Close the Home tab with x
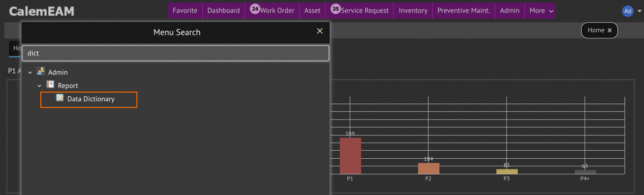The width and height of the screenshot is (644, 195). tap(610, 30)
